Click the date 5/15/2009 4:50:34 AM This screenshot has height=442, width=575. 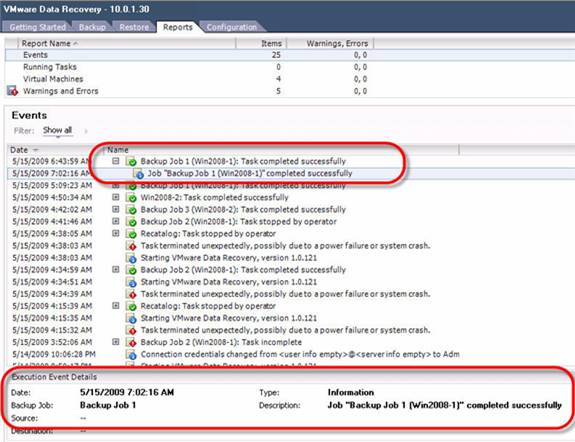tap(52, 197)
